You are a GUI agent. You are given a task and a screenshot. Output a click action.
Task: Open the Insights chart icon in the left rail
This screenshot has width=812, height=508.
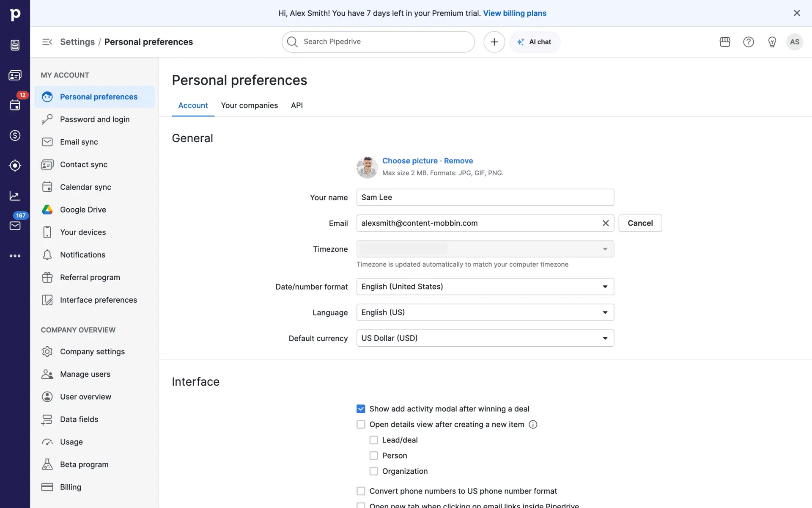pos(15,196)
